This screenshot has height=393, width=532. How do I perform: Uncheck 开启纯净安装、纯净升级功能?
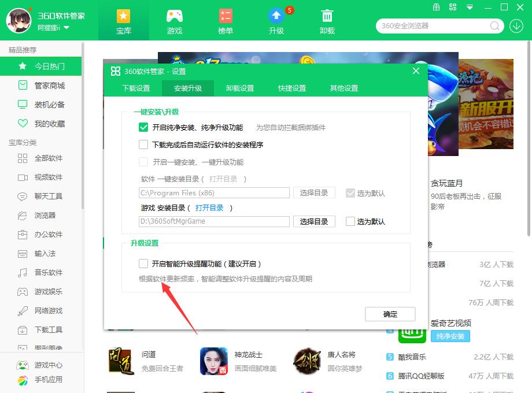[143, 127]
